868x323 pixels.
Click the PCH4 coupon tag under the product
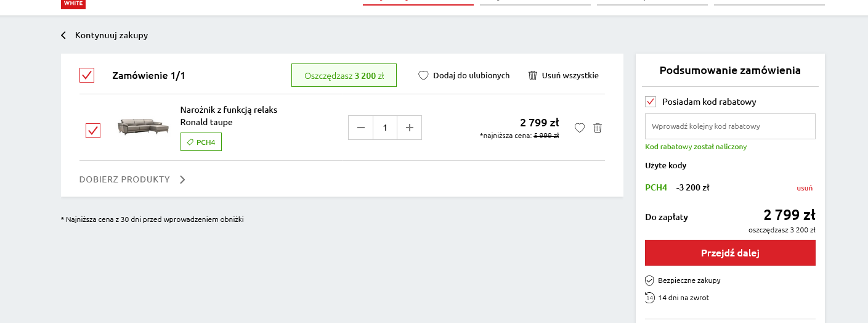tap(201, 142)
